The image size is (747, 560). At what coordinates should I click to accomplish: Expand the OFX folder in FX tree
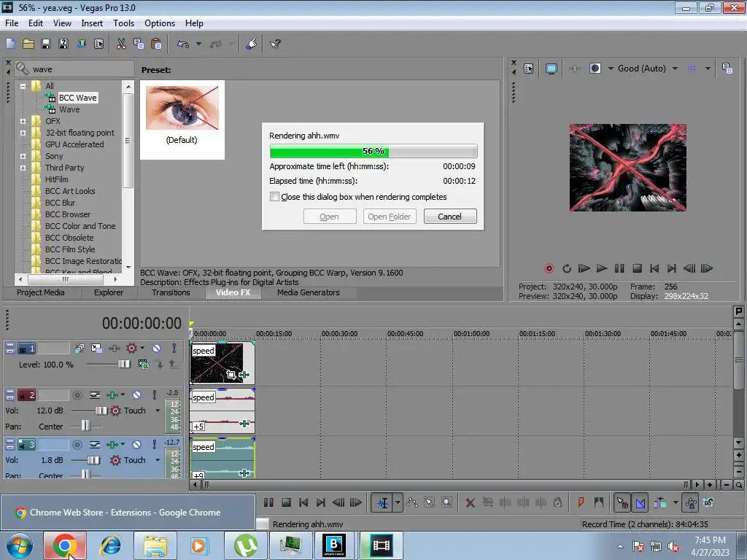(x=23, y=121)
